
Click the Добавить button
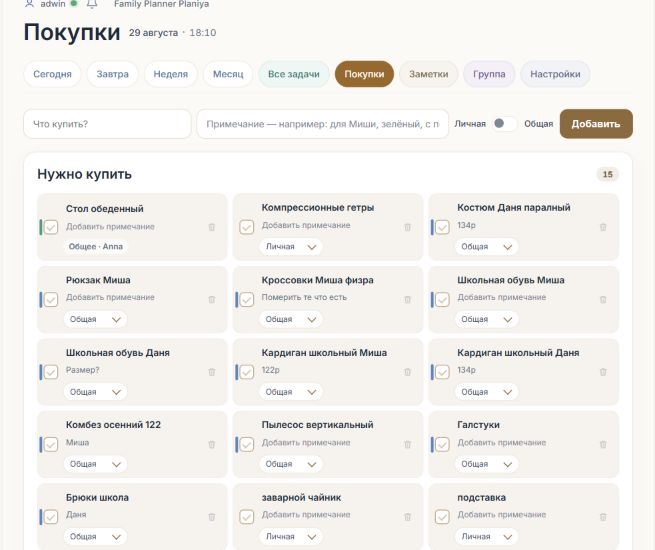coord(596,124)
